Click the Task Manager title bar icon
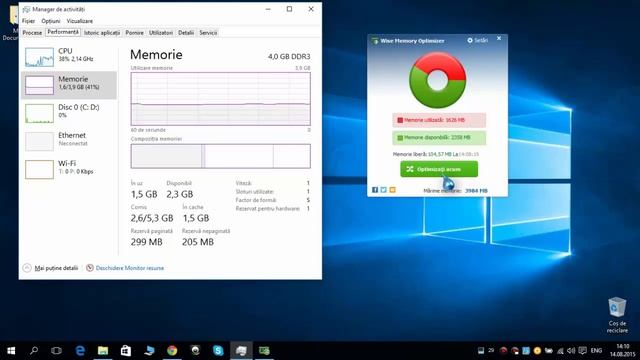Image resolution: width=640 pixels, height=360 pixels. [x=27, y=9]
